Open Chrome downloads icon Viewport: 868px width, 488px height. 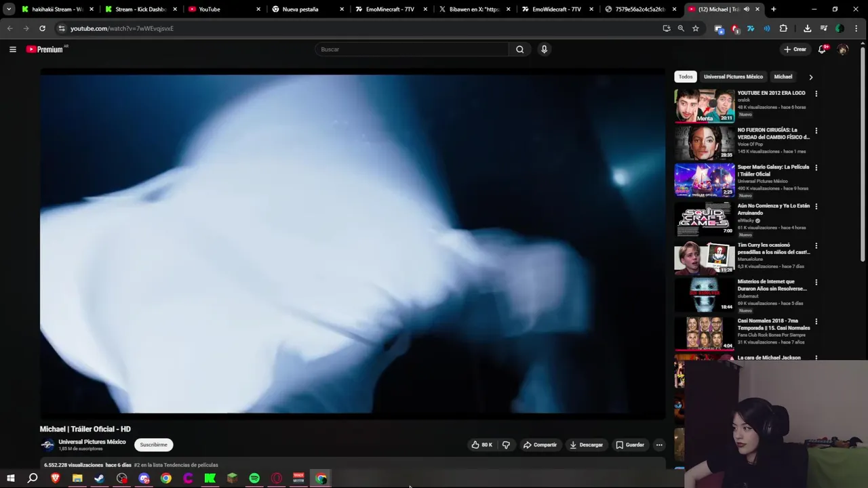807,28
